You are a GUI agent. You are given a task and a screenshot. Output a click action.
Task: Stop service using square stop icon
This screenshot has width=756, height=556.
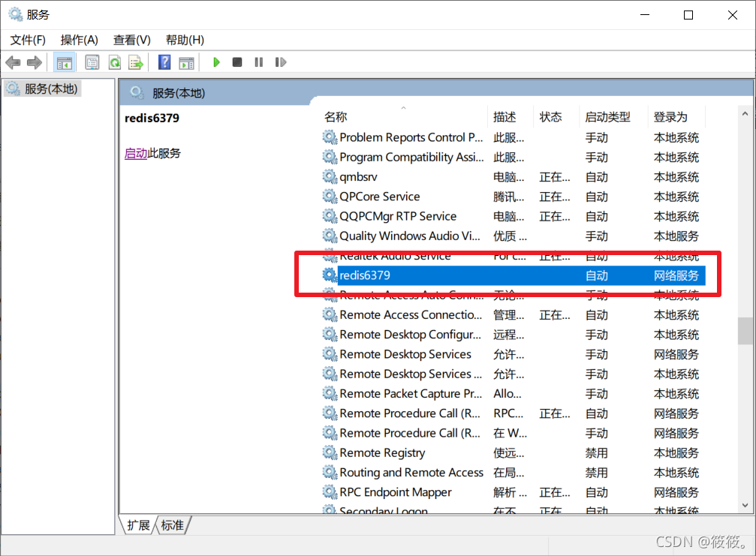click(236, 62)
